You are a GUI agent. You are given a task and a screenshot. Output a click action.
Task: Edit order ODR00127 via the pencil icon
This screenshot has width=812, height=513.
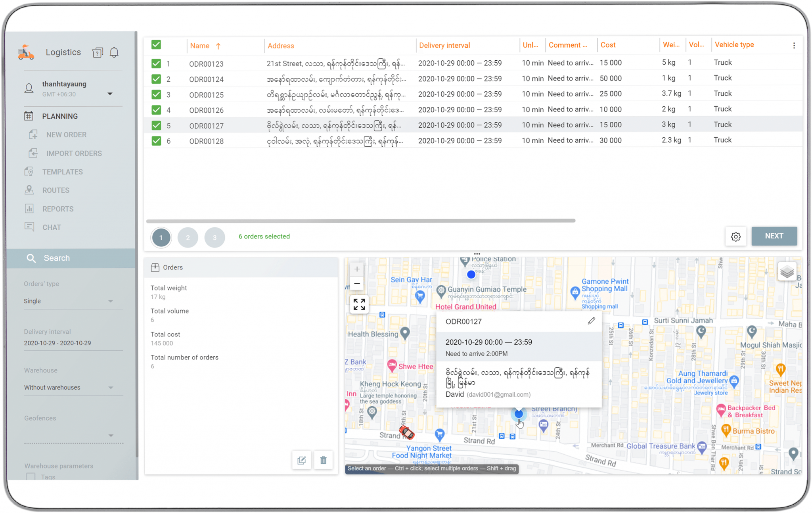592,321
